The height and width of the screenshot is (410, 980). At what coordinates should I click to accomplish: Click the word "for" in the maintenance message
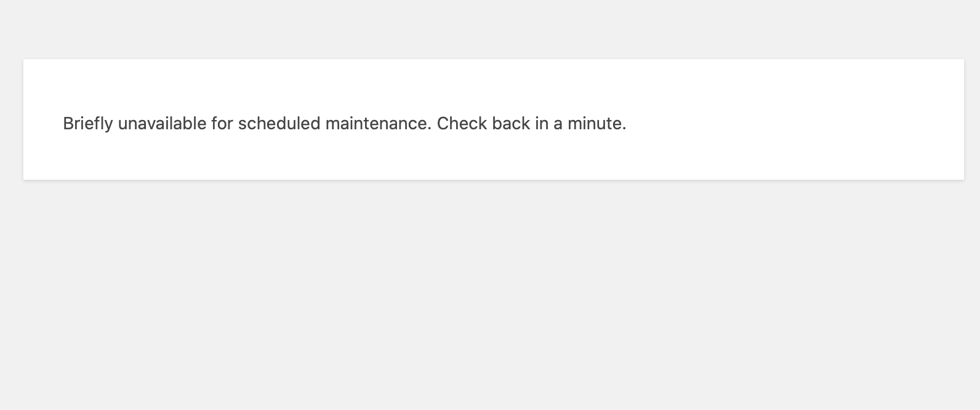tap(222, 124)
